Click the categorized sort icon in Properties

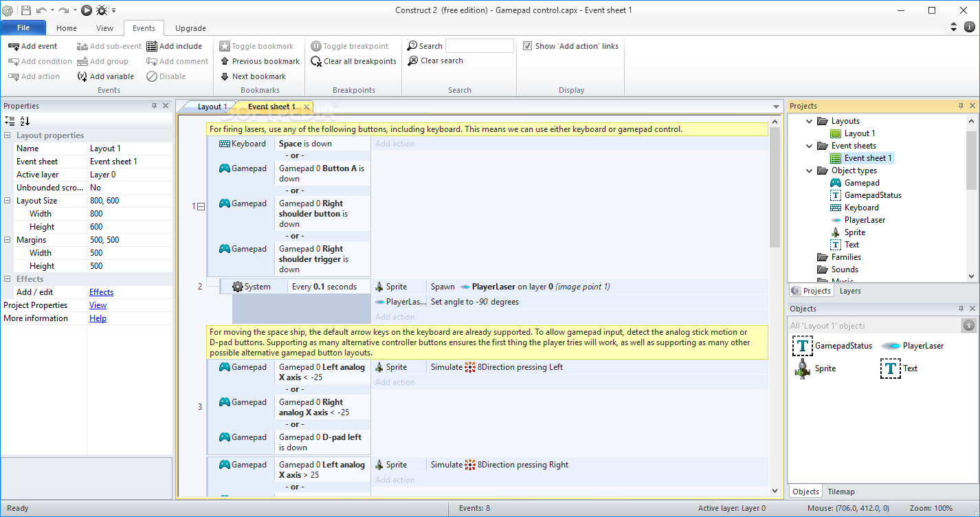click(x=10, y=121)
